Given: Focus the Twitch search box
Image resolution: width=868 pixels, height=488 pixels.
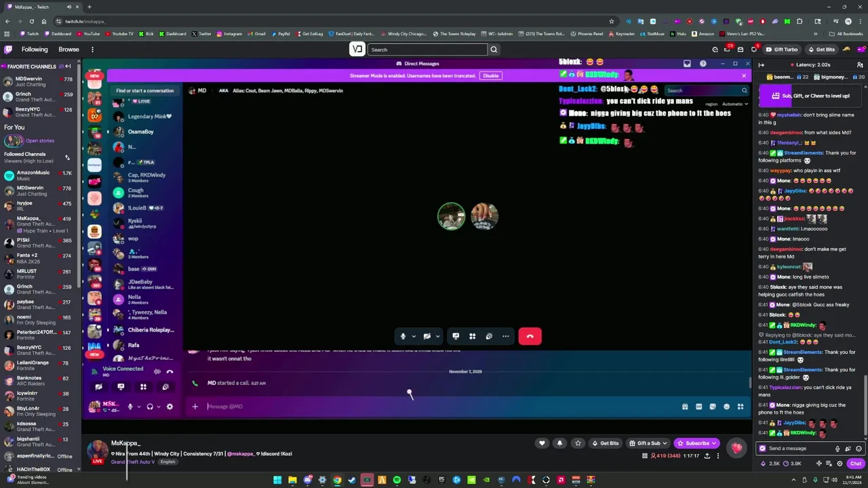Looking at the screenshot, I should pyautogui.click(x=427, y=49).
